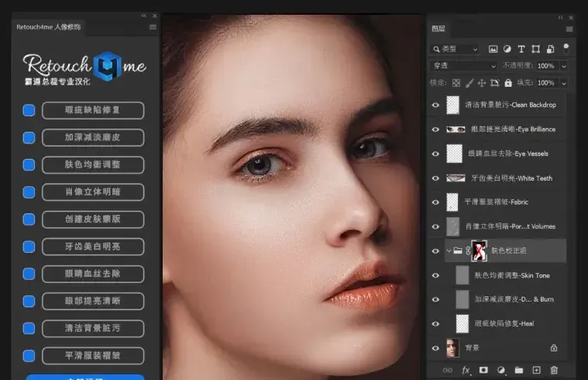Screen dimensions: 588x380
Task: Open fill 填充 dropdown arrow
Action: pos(564,83)
